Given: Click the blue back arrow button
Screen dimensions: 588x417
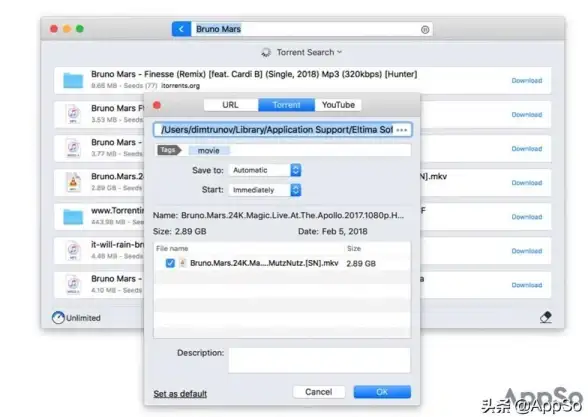Looking at the screenshot, I should click(182, 29).
